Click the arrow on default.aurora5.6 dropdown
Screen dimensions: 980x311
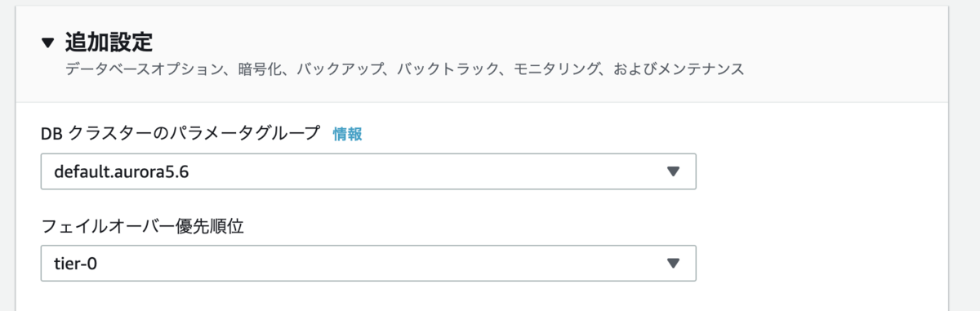click(x=673, y=171)
